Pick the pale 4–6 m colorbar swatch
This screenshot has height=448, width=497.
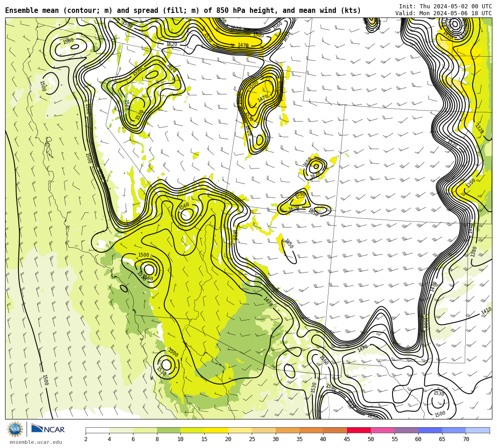click(121, 430)
